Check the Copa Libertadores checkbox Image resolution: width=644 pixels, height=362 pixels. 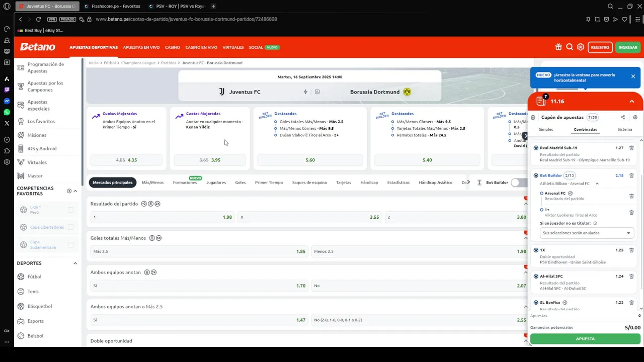click(70, 227)
